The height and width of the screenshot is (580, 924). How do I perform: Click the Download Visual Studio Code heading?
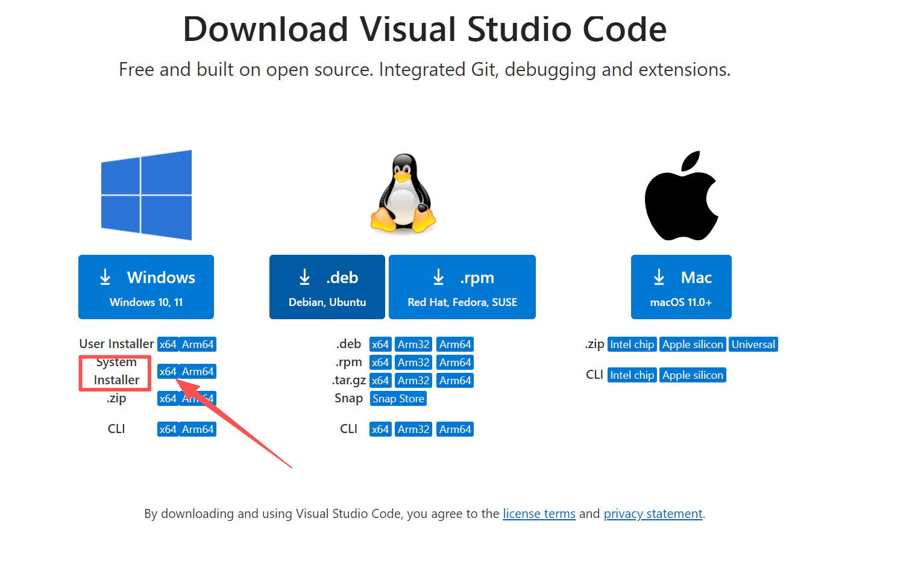point(425,29)
